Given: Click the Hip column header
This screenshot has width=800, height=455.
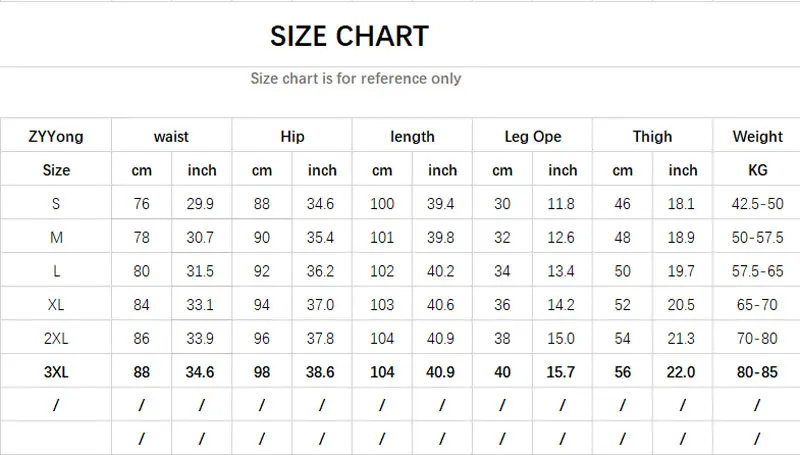Looking at the screenshot, I should [x=292, y=137].
